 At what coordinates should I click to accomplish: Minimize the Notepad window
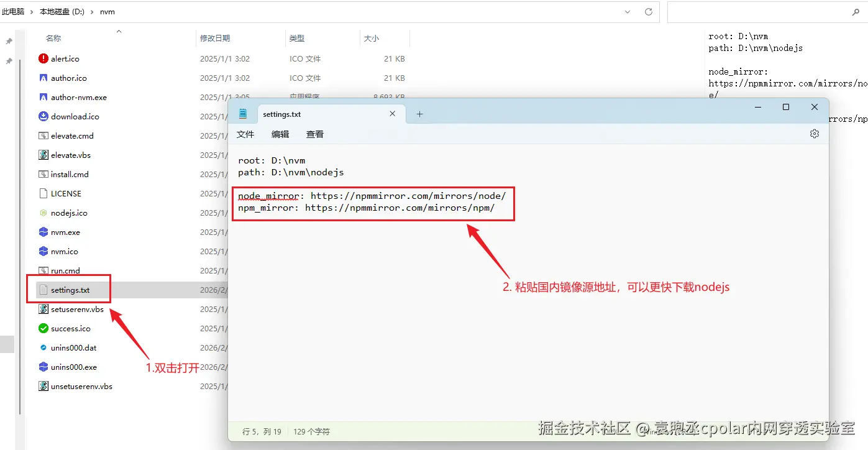click(x=757, y=108)
